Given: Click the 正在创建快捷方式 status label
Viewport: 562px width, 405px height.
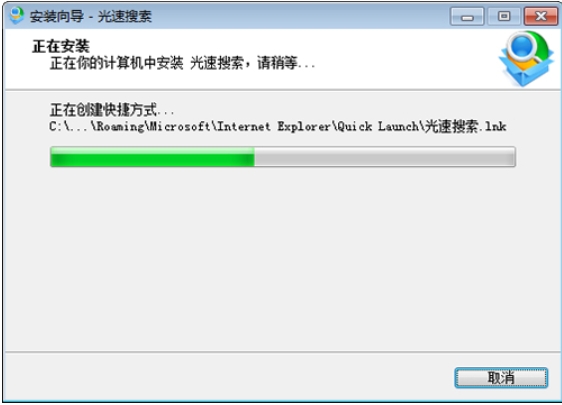Looking at the screenshot, I should coord(111,110).
